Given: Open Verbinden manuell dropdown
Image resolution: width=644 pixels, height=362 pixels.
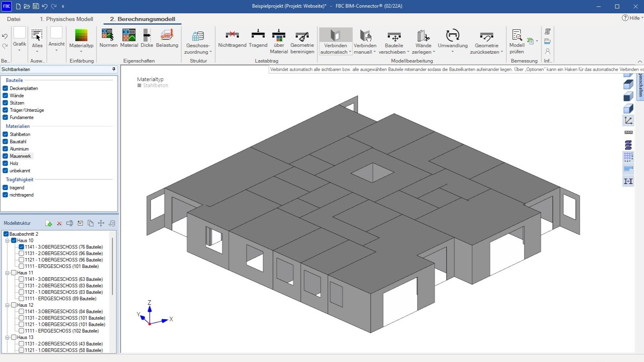Looking at the screenshot, I should click(374, 52).
